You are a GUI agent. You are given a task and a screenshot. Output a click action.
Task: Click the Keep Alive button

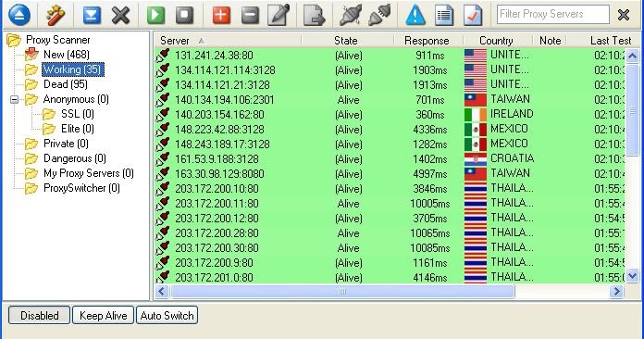point(103,315)
